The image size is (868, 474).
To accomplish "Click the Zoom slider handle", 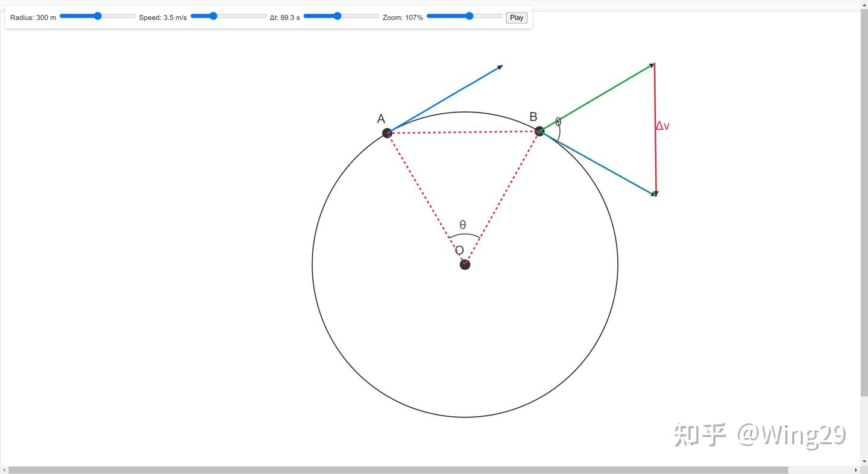I will (470, 16).
